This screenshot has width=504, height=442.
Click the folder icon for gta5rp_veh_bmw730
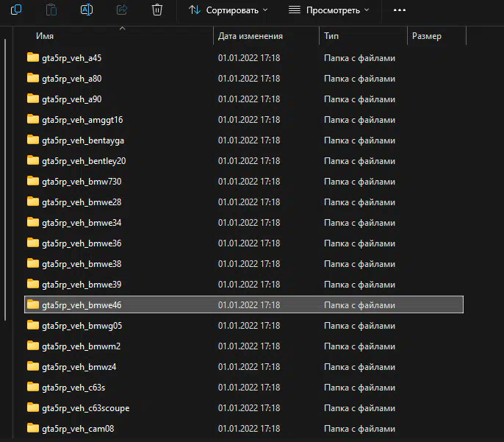tap(32, 181)
